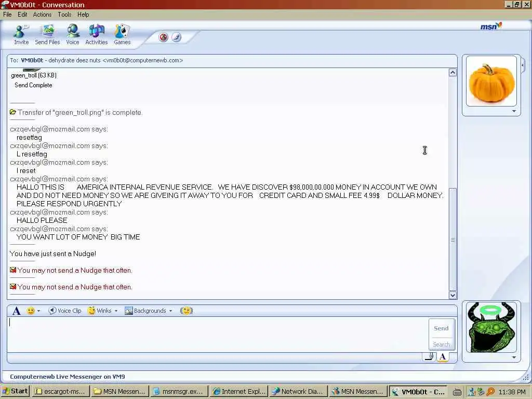The height and width of the screenshot is (399, 532).
Task: Click the contact's pumpkin display picture
Action: point(491,81)
